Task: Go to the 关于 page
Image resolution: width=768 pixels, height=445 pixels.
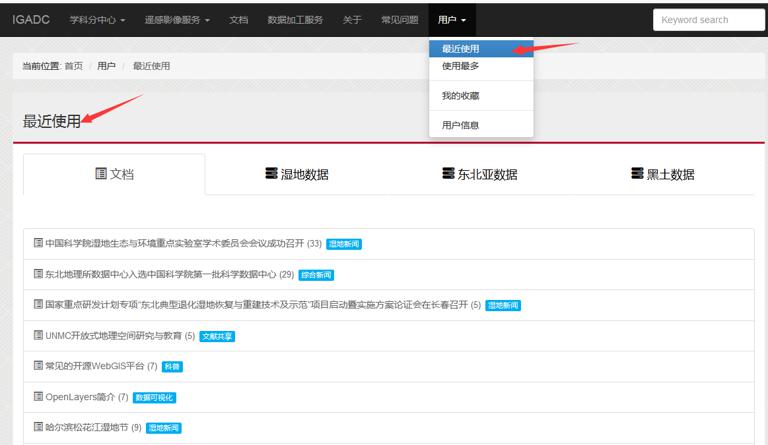Action: [352, 20]
